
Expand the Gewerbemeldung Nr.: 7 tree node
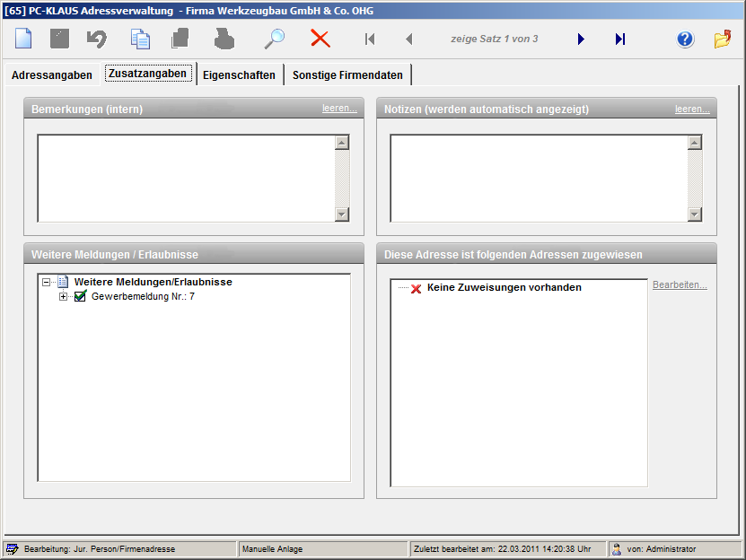pos(63,296)
